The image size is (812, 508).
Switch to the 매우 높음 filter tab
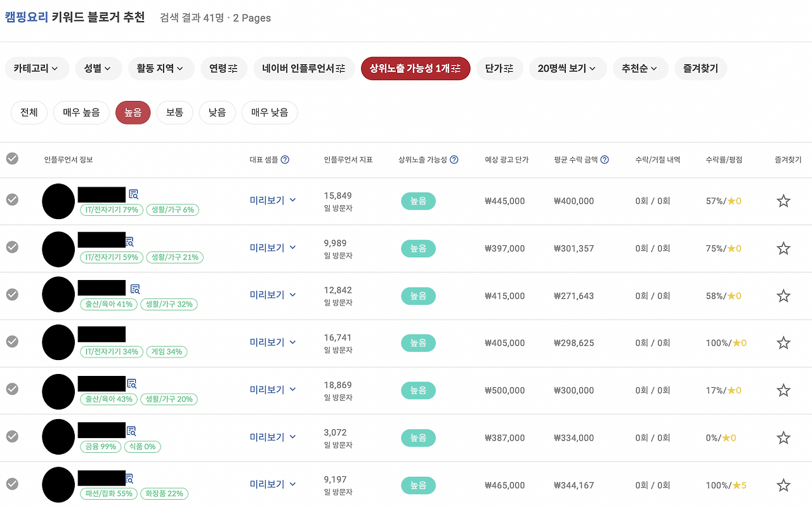pyautogui.click(x=81, y=112)
